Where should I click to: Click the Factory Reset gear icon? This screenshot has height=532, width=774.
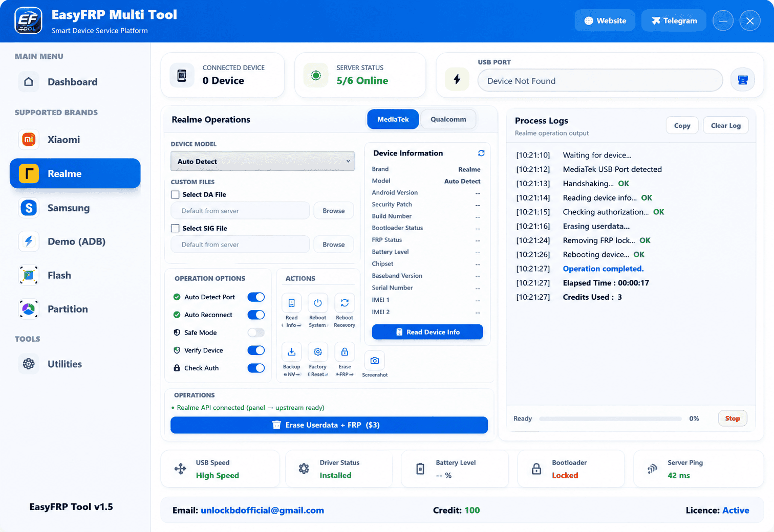tap(317, 352)
